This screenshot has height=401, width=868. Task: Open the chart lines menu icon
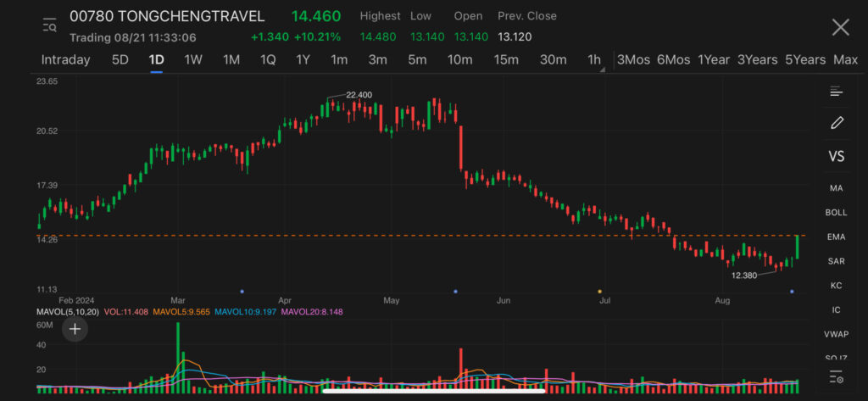coord(837,92)
